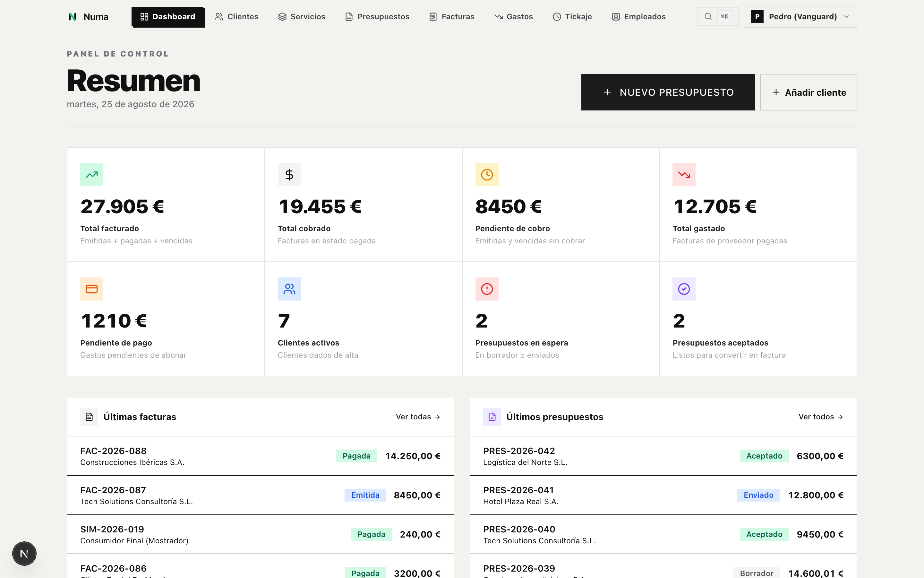Navigate to Presupuestos
This screenshot has height=578, width=924.
tap(377, 17)
